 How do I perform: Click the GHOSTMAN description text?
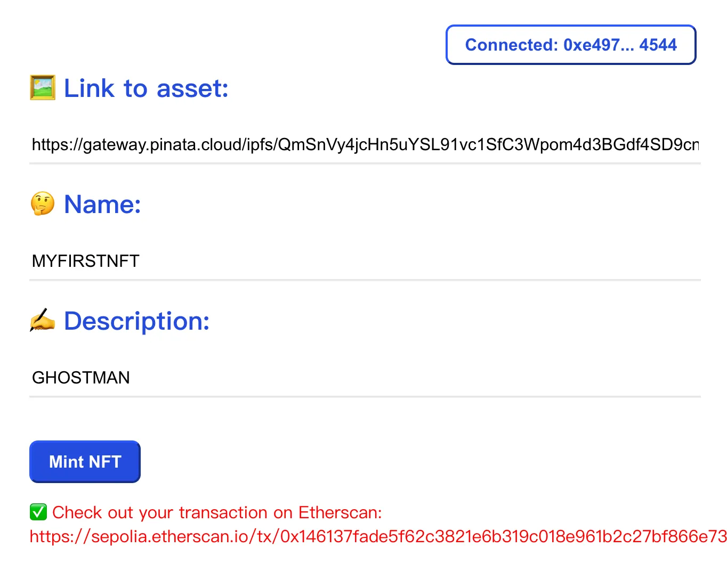click(x=81, y=378)
